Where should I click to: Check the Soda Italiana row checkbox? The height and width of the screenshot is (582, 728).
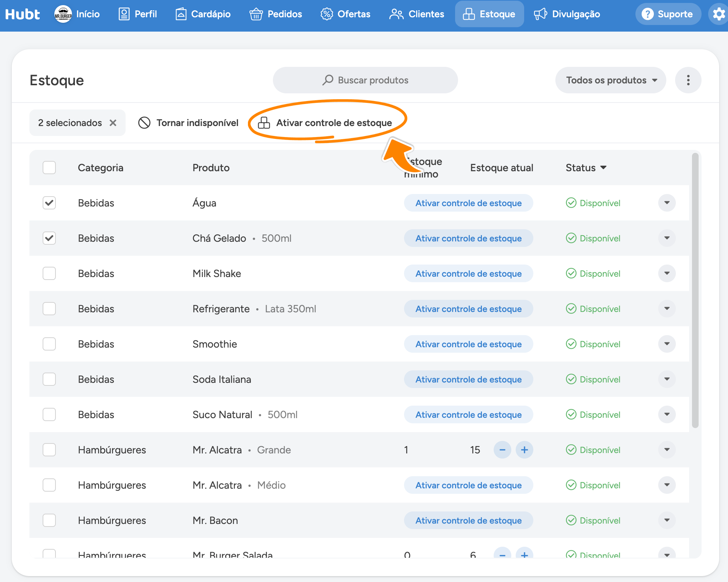tap(49, 379)
